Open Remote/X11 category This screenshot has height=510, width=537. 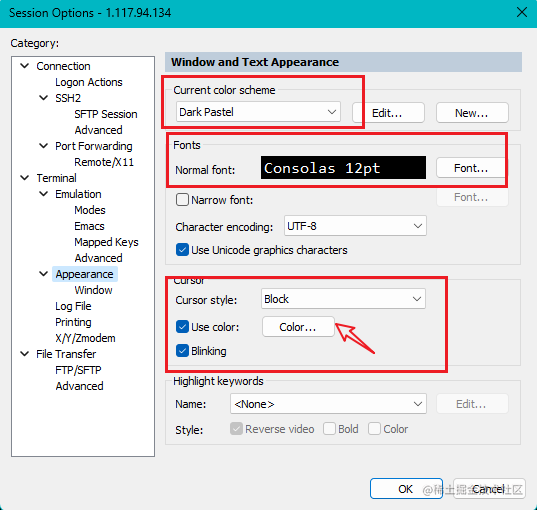[x=104, y=162]
